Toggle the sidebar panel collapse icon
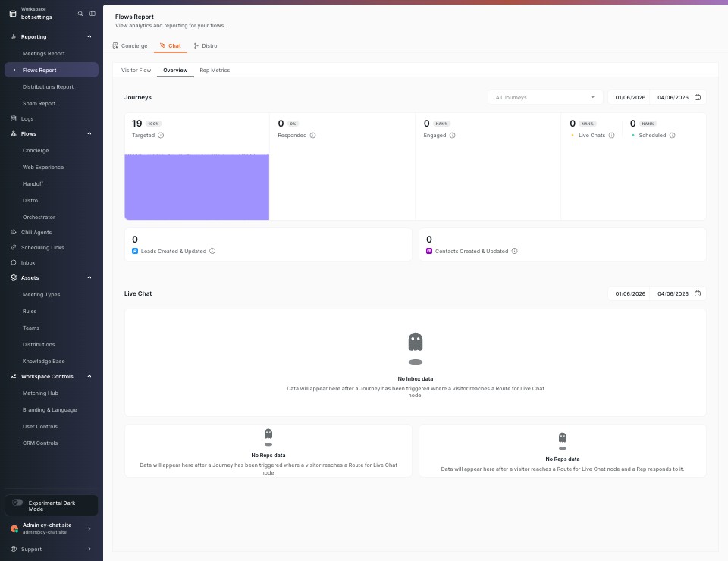The width and height of the screenshot is (728, 561). pos(93,14)
